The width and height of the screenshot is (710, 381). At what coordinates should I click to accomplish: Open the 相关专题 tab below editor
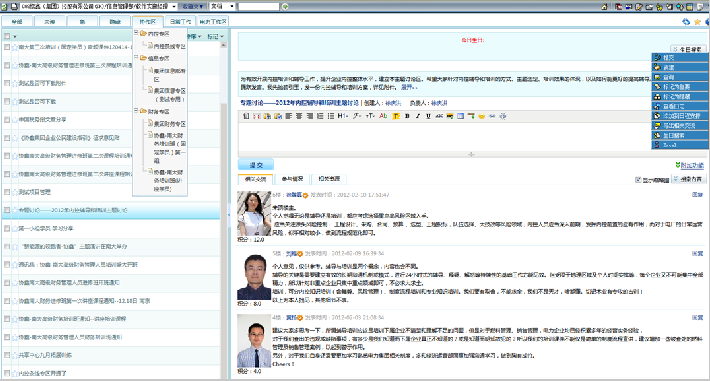click(x=329, y=179)
